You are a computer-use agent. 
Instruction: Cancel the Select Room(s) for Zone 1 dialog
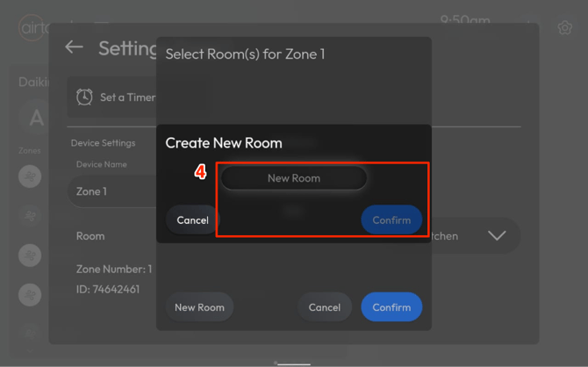click(x=324, y=307)
